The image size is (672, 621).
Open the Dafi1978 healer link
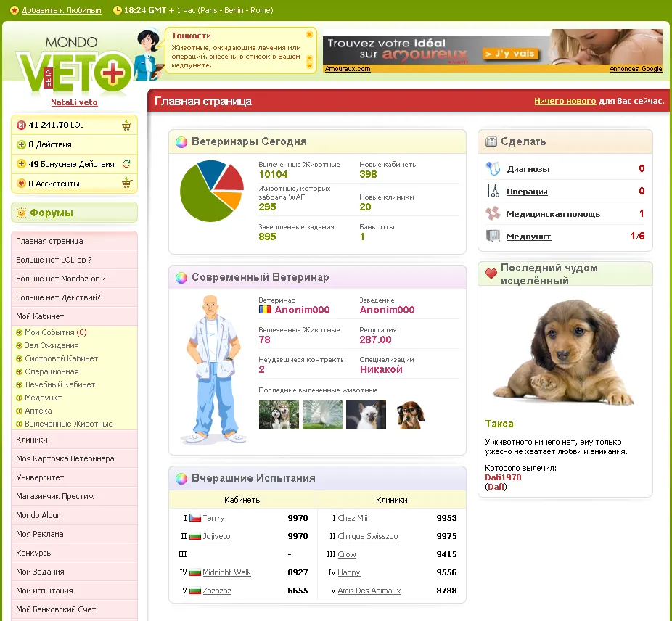pyautogui.click(x=503, y=477)
